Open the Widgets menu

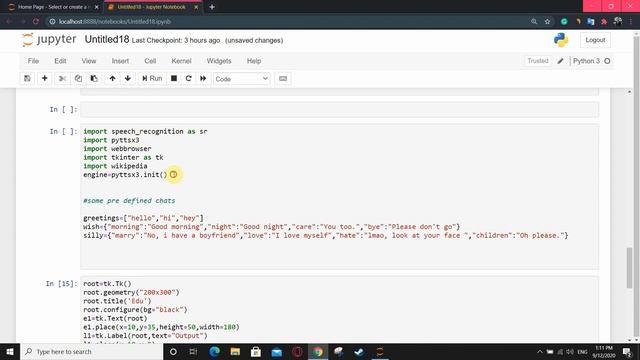219,61
